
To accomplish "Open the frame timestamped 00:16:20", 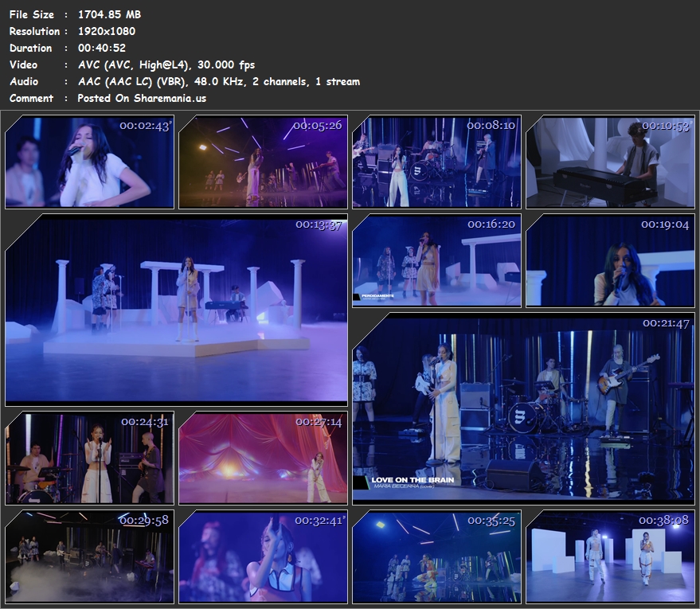I will [436, 260].
